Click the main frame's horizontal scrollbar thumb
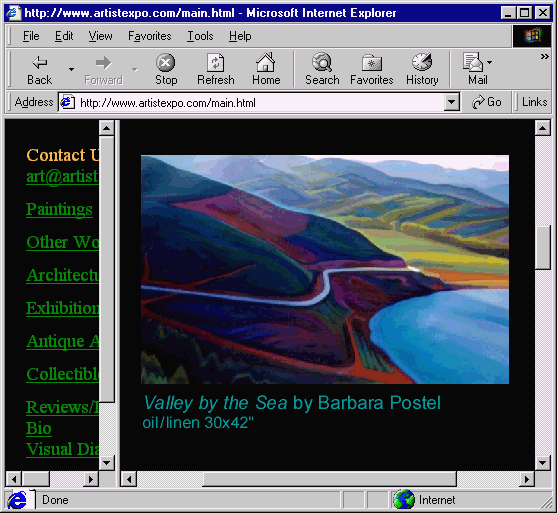558x513 pixels. (x=330, y=479)
